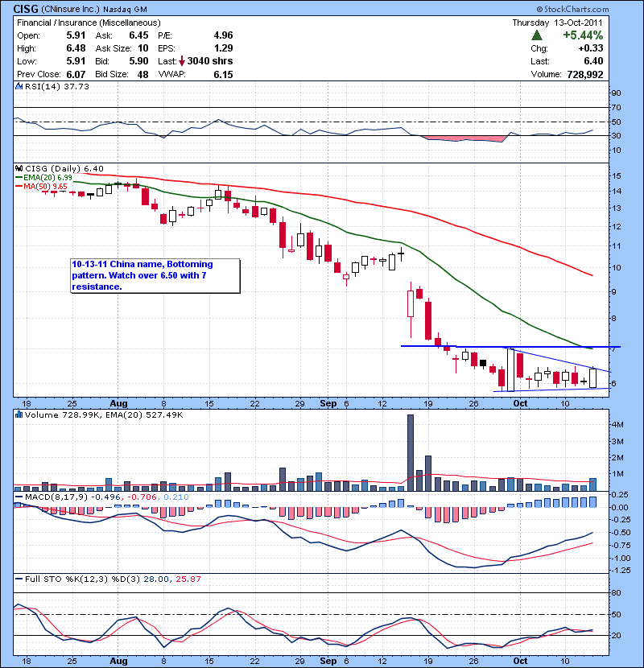Select the EMA(20) 6.99 legend entry
The width and height of the screenshot is (644, 668).
click(x=44, y=178)
